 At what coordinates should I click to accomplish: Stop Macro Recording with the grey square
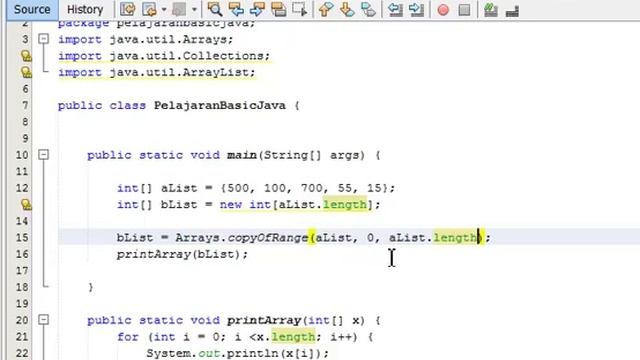pyautogui.click(x=464, y=9)
